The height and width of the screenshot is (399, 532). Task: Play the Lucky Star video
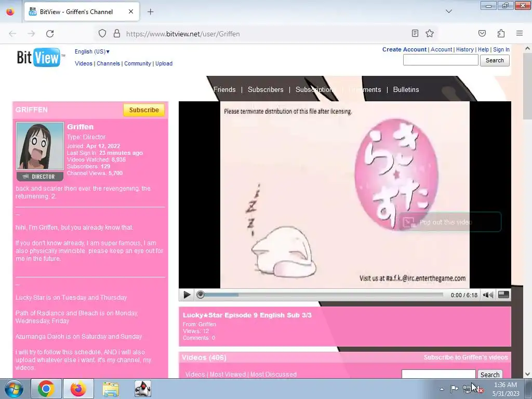tap(187, 295)
